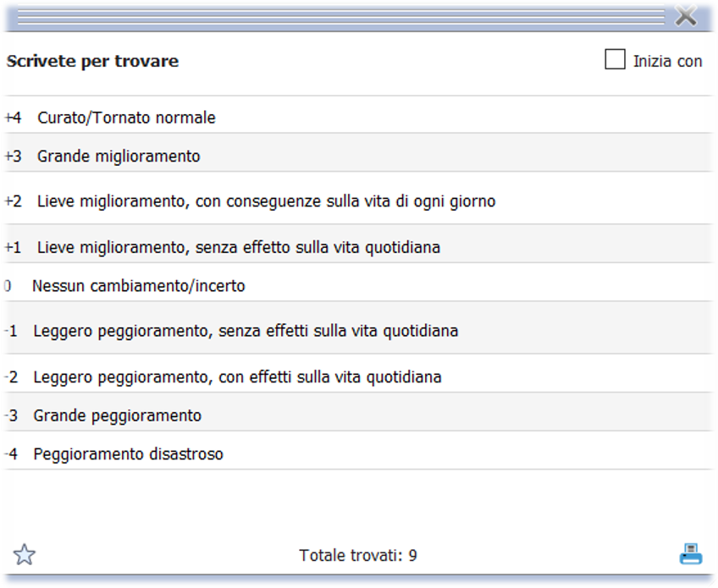Choose '-1 Leggero peggioramento, senza effetti' row
Screen dimensions: 718x588
246,331
